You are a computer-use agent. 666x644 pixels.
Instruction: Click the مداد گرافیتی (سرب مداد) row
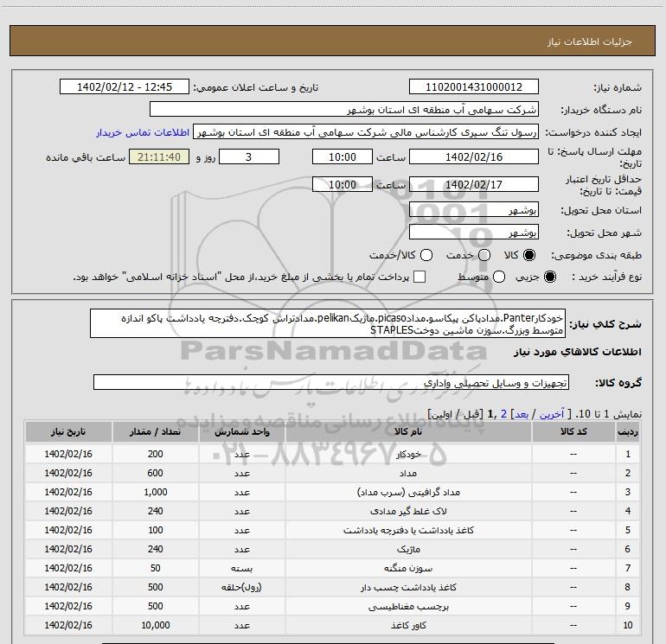point(332,492)
